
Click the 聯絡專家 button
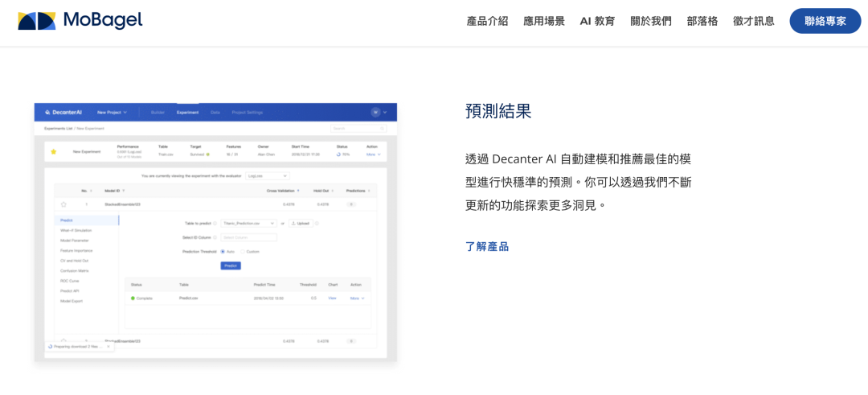coord(825,21)
